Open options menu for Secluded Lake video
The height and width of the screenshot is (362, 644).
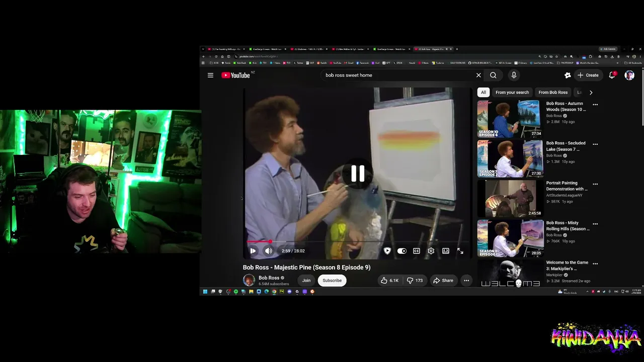(595, 144)
